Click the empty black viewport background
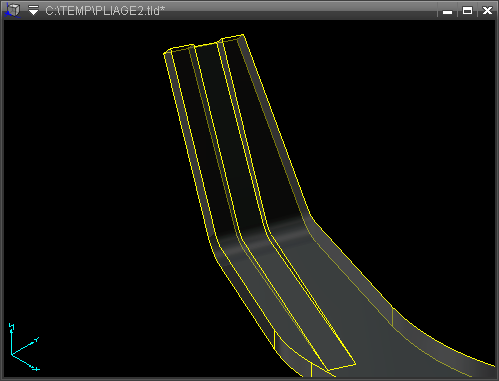 point(83,167)
